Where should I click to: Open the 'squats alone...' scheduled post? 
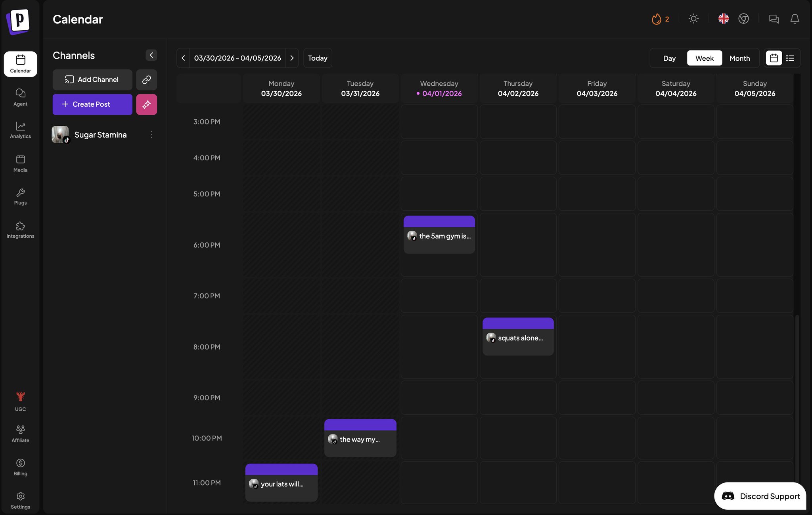(518, 338)
